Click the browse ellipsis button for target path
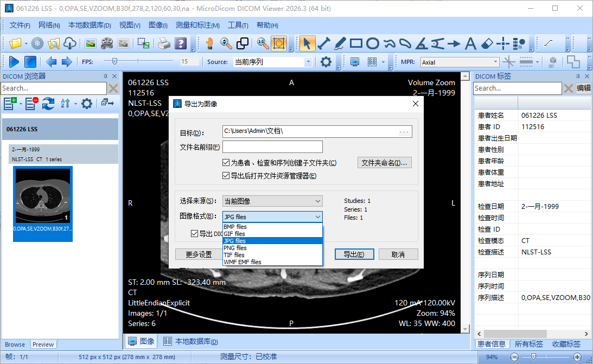Screen dimensions: 593x364 point(404,131)
